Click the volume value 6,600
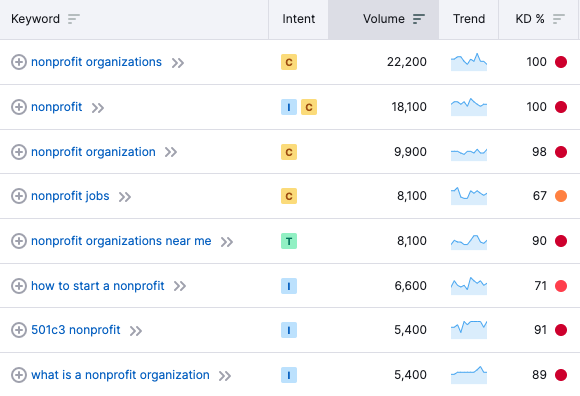Image resolution: width=580 pixels, height=396 pixels. pos(410,285)
